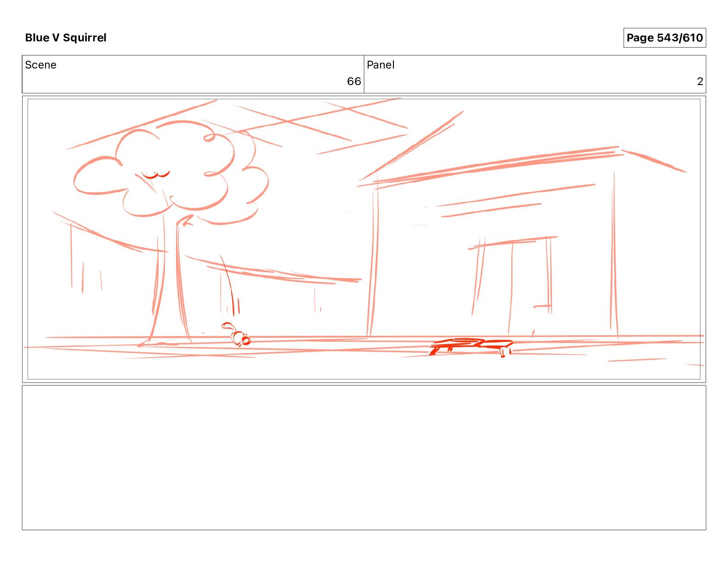Click the empty notes box below the sketch
This screenshot has width=728, height=563.
[x=364, y=458]
